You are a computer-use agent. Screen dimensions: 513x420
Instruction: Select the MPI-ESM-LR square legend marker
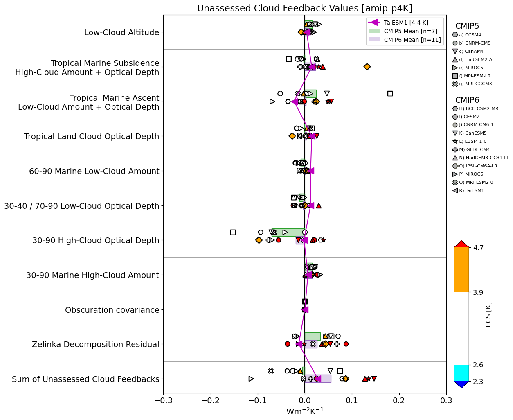[x=455, y=76]
